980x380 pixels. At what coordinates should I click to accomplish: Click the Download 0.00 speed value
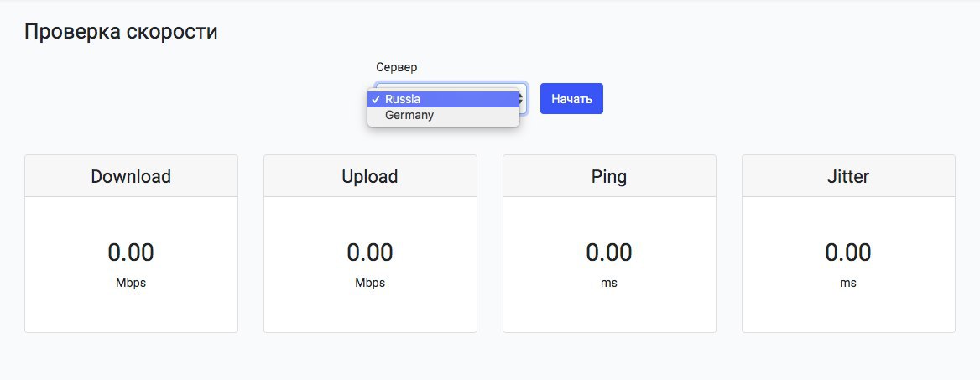click(131, 252)
